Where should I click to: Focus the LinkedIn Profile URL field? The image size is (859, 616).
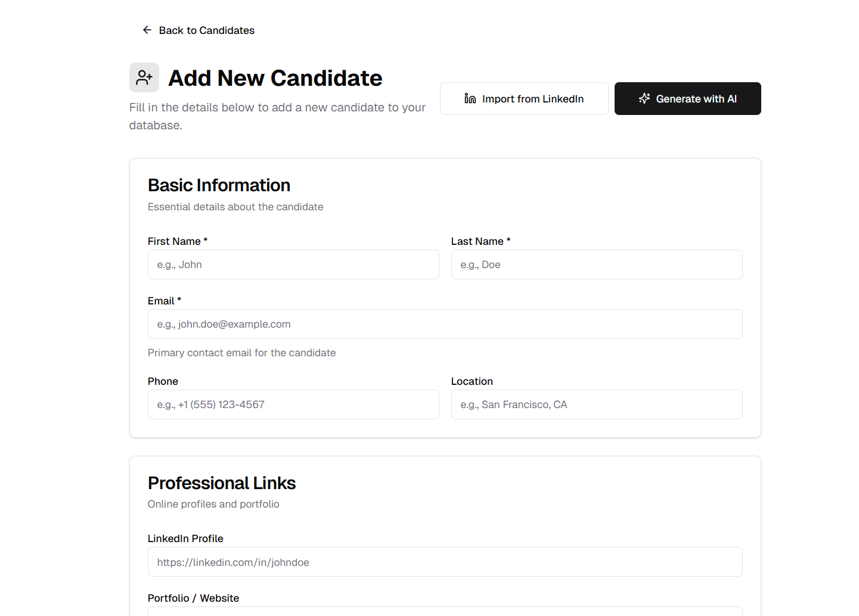click(445, 562)
